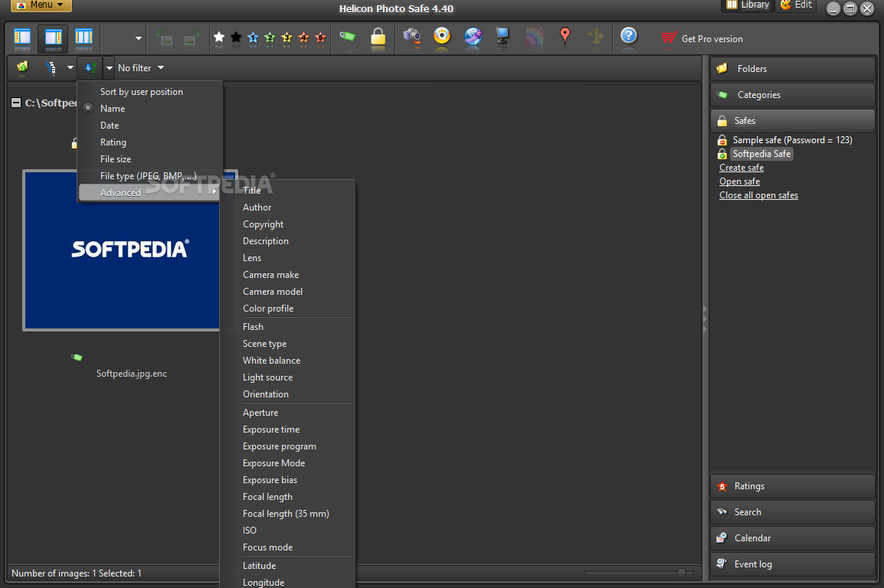Expand the Ratings panel

click(x=793, y=486)
